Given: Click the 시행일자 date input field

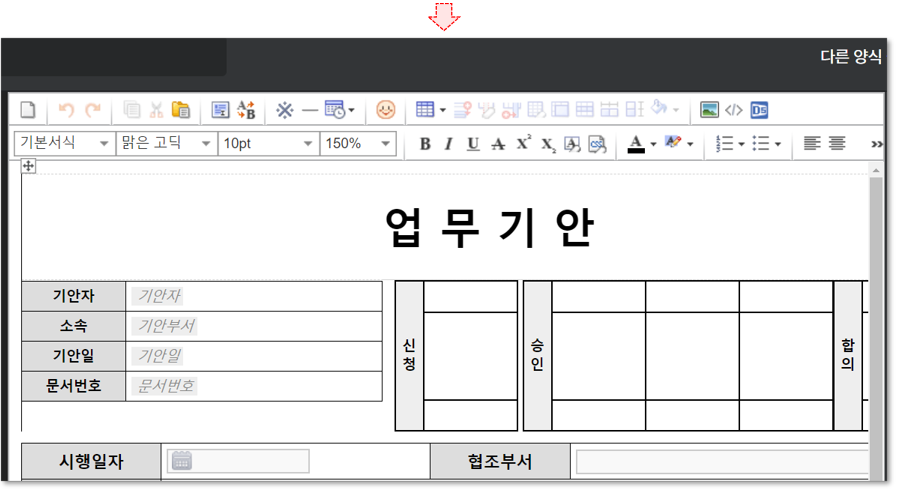Looking at the screenshot, I should (238, 461).
